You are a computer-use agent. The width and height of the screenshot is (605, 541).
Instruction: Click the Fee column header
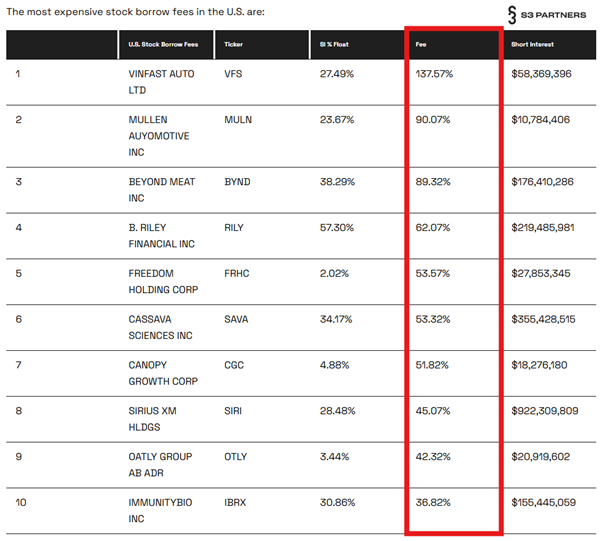[421, 45]
